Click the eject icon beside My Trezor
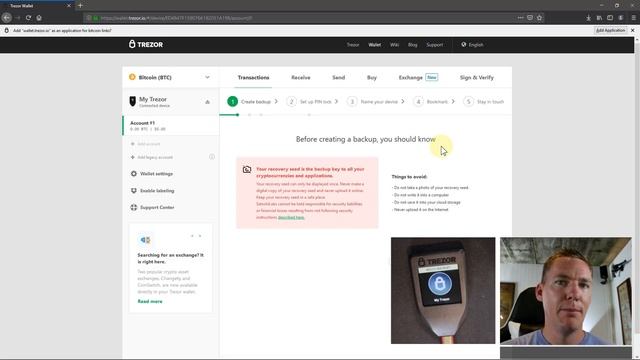This screenshot has width=640, height=360. [x=207, y=102]
